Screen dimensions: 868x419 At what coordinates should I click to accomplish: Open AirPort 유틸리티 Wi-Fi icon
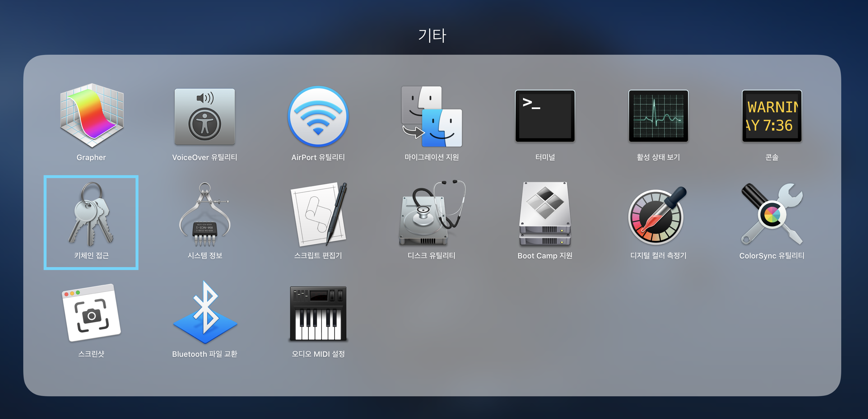point(318,117)
